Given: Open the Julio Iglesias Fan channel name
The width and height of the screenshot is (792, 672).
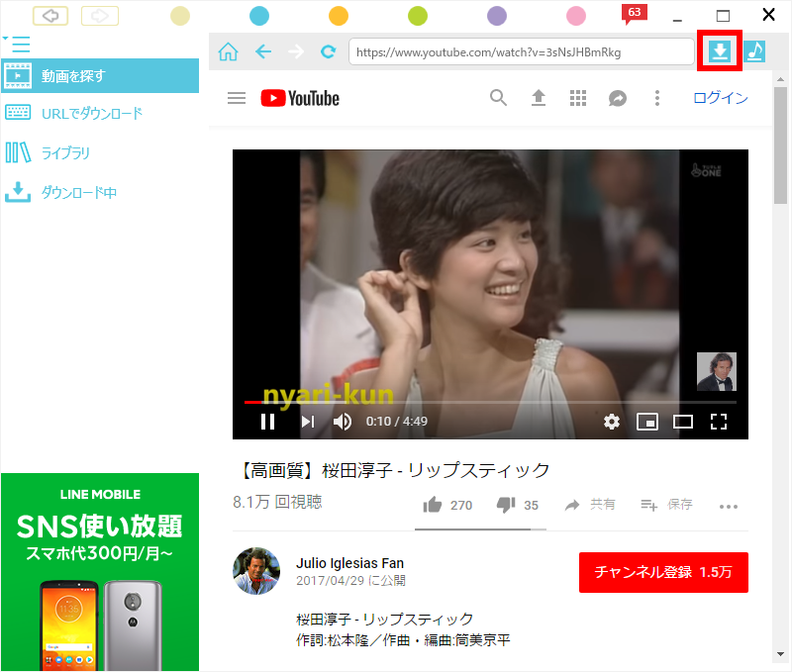Looking at the screenshot, I should 349,563.
